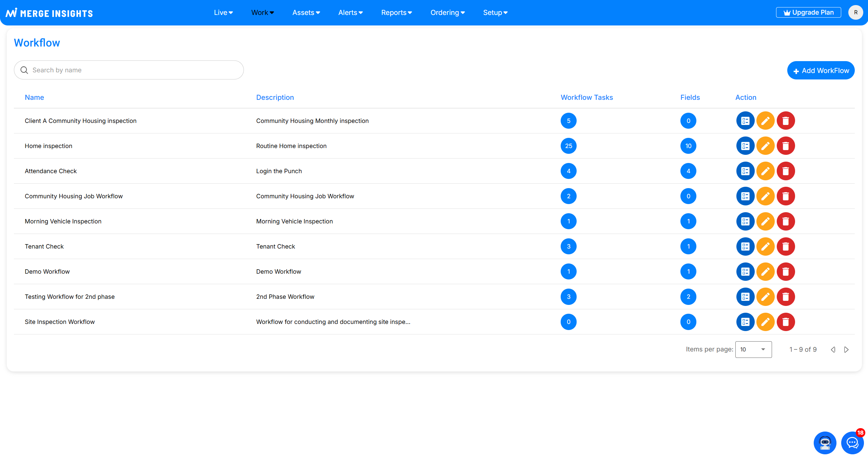Delete the Home inspection workflow
The image size is (868, 456).
pos(786,146)
